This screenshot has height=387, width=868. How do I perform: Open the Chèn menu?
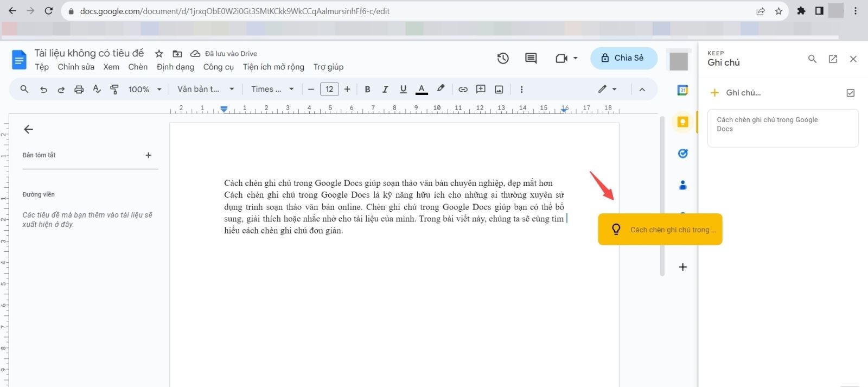(x=138, y=67)
